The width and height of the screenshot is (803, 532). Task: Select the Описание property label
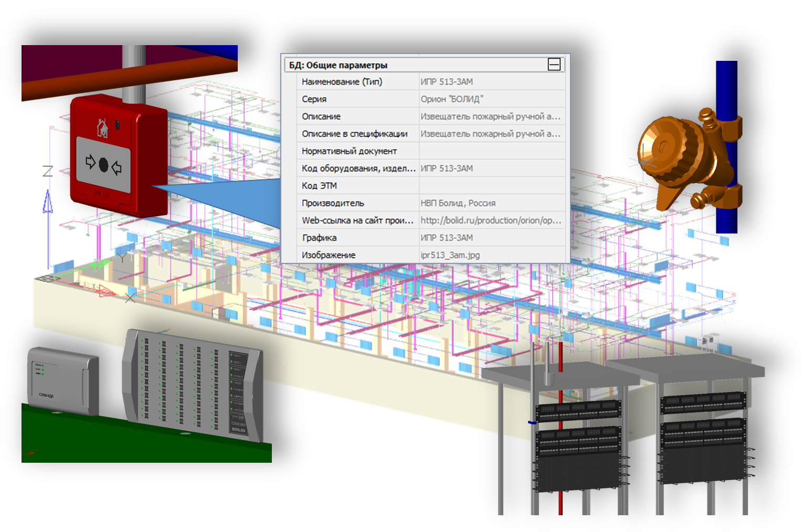pyautogui.click(x=321, y=116)
